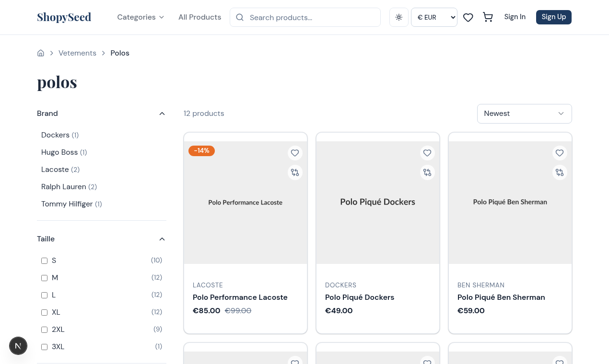Open the shopping cart
Image resolution: width=609 pixels, height=364 pixels.
[x=488, y=17]
